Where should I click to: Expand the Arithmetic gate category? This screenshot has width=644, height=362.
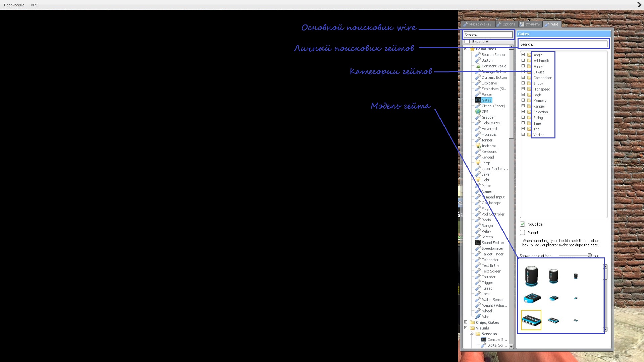pos(523,61)
